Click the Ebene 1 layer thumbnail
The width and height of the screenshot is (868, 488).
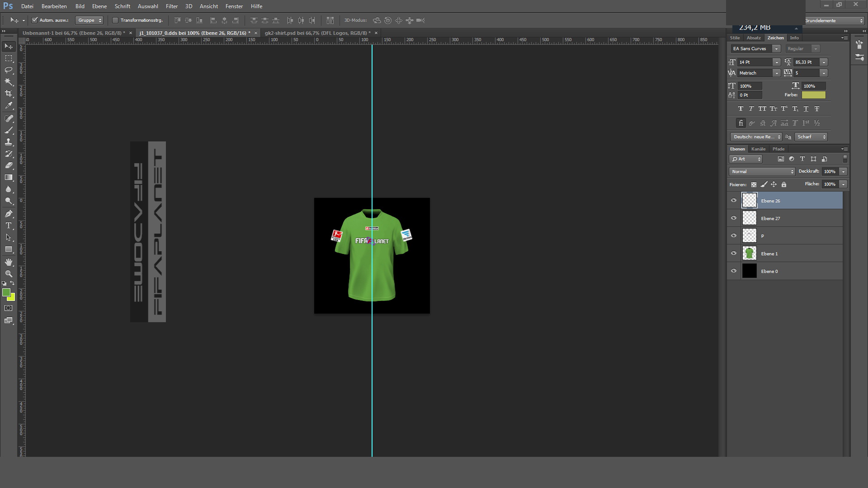[x=750, y=253]
